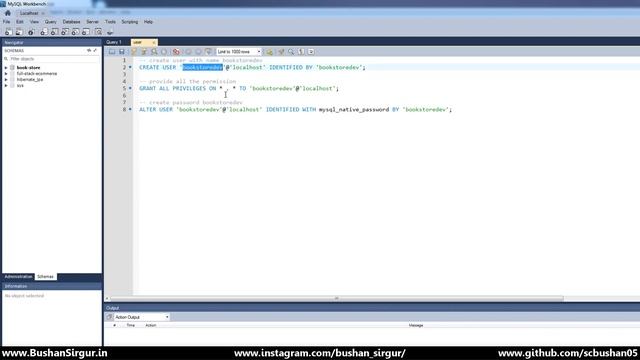This screenshot has width=640, height=360.
Task: Click the create new view icon
Action: (x=65, y=32)
